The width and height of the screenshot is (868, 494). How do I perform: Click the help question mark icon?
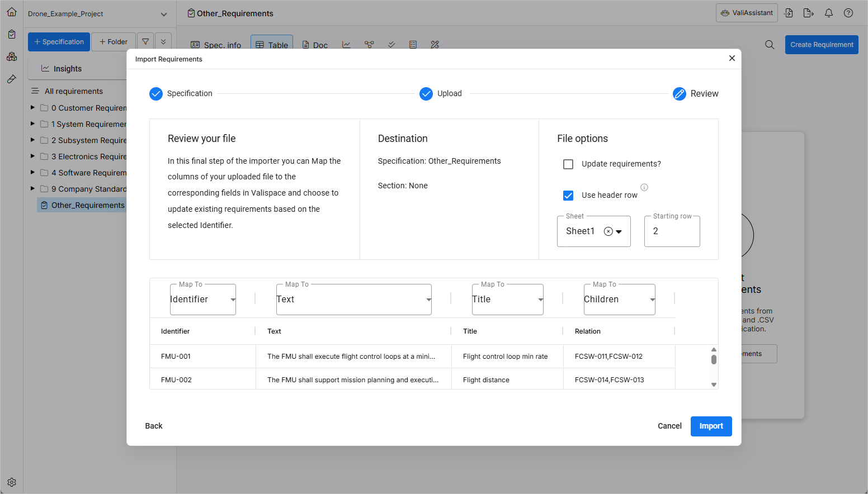848,13
